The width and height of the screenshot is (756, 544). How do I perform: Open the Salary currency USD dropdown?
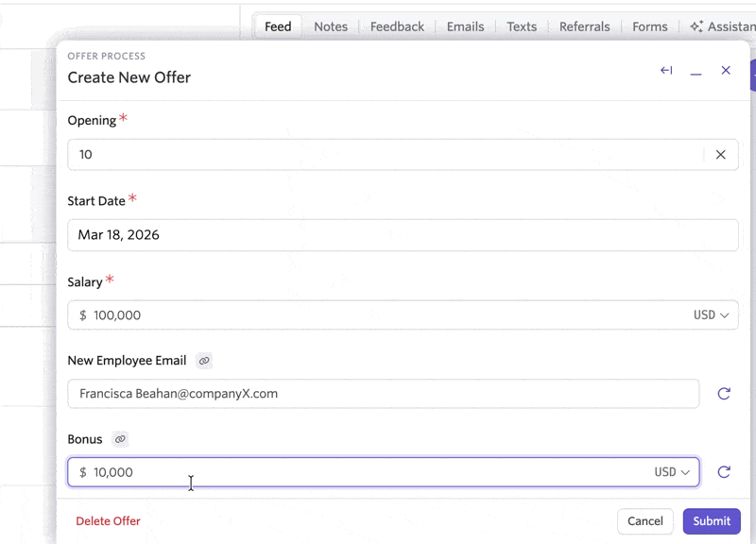tap(711, 315)
